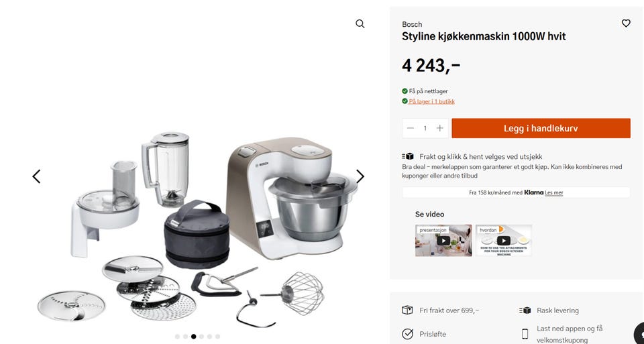Click Legg i handlekurv button

click(x=541, y=128)
